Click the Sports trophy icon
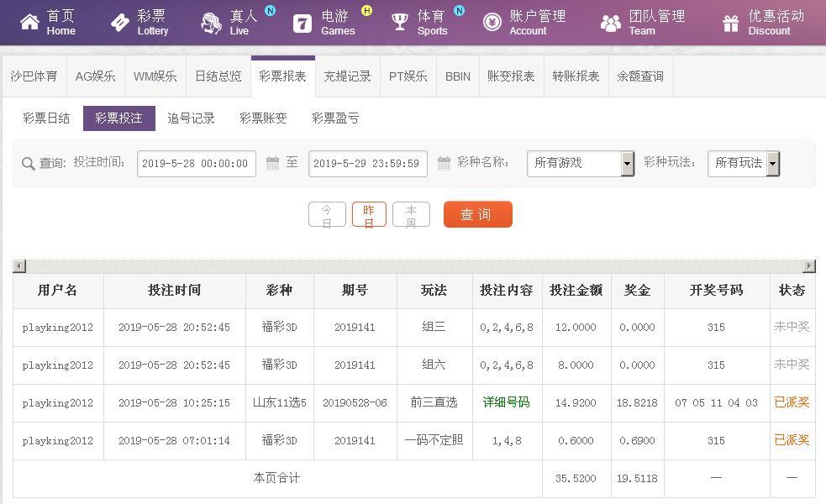Screen dimensions: 826x504 [400, 22]
